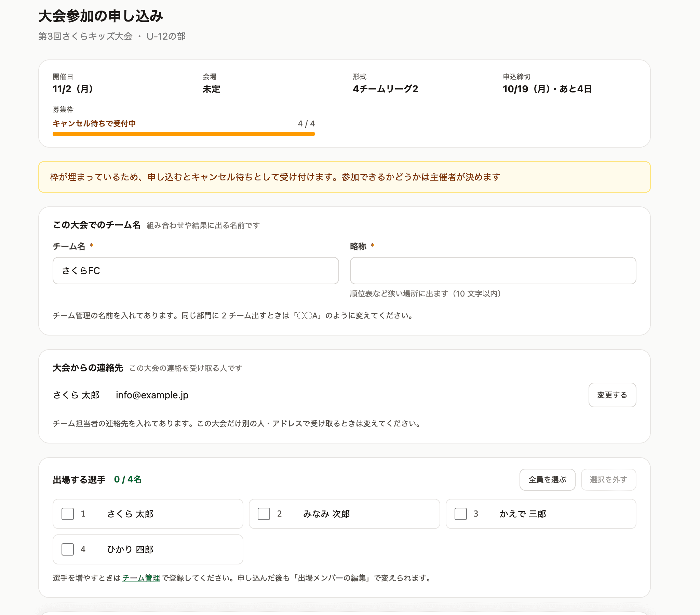Click the orange 募集枠 progress bar

[184, 134]
